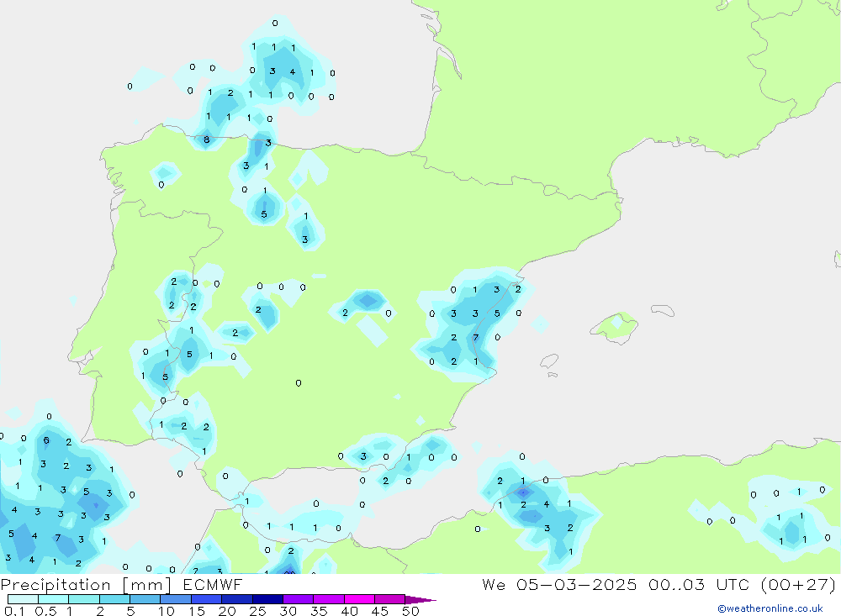This screenshot has height=616, width=841.
Task: Click the '30' legend scale label
Action: (x=288, y=611)
